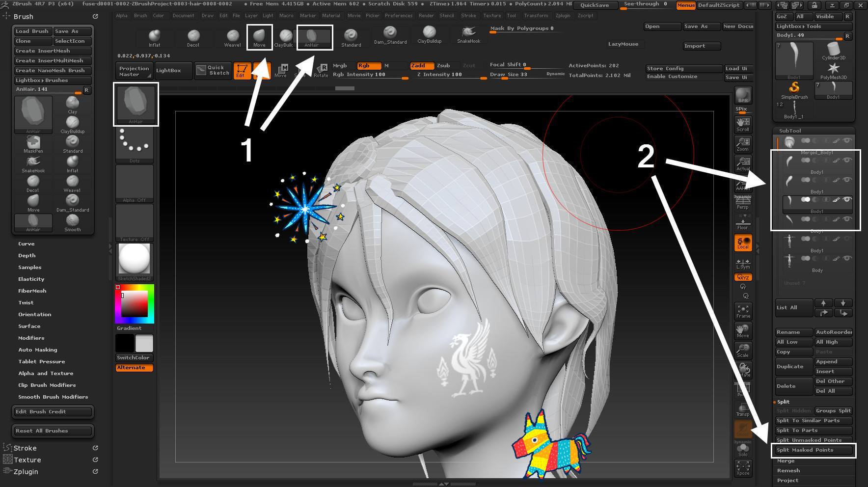The image size is (868, 487).
Task: Click the BPR render icon
Action: [743, 96]
